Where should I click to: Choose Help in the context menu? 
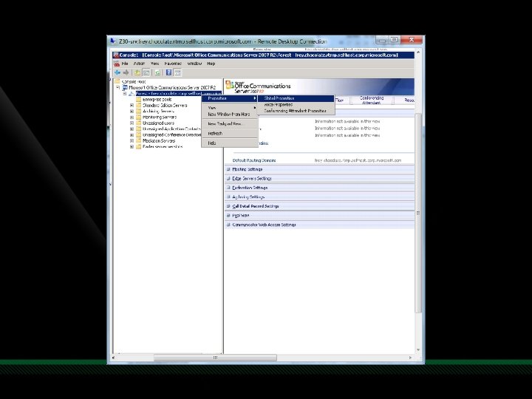click(x=230, y=143)
